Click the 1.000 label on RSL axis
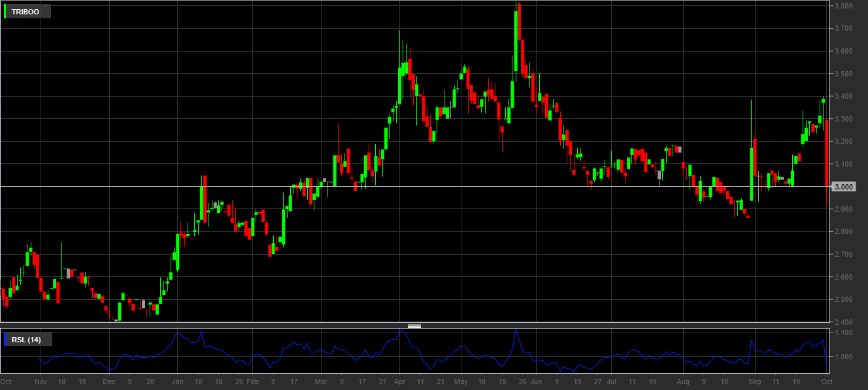This screenshot has height=390, width=868. pyautogui.click(x=843, y=357)
